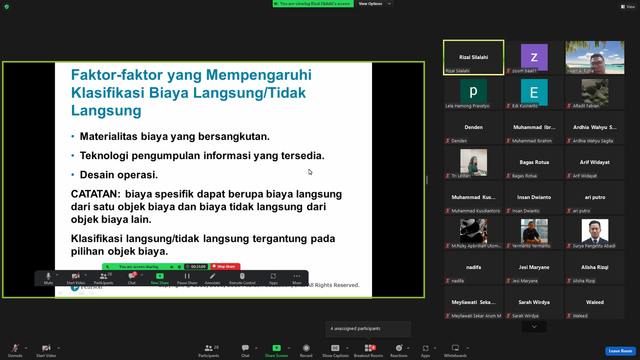Click Mute in the shared-screen toolbar
This screenshot has height=360, width=640.
tap(48, 278)
